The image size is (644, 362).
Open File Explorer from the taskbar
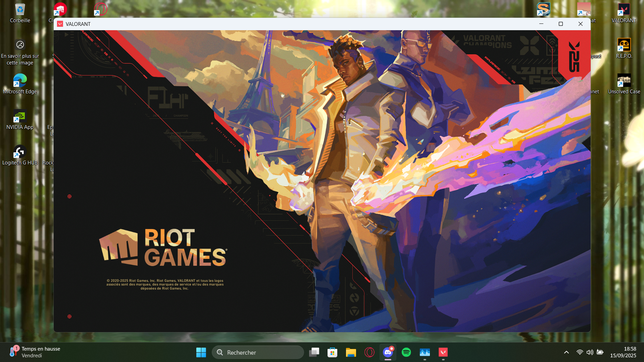(x=351, y=352)
